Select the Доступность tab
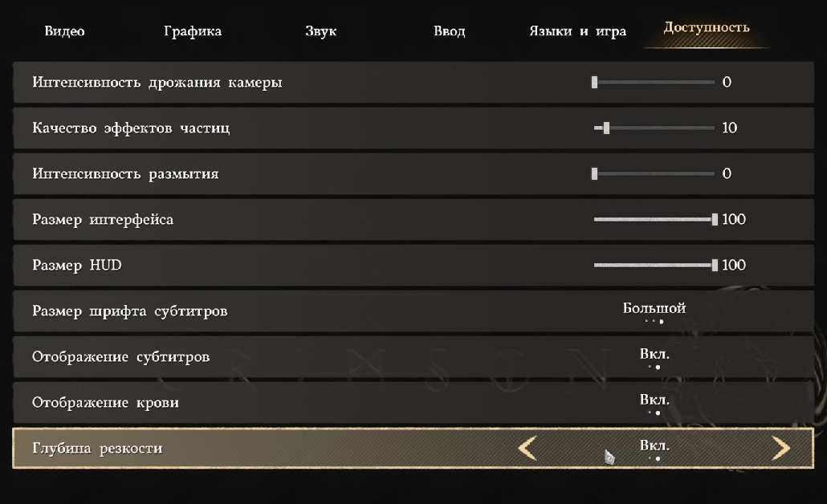827x504 pixels. click(x=707, y=27)
